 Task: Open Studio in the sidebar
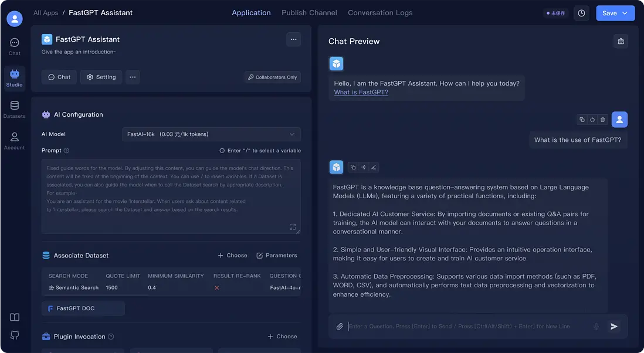(x=15, y=78)
